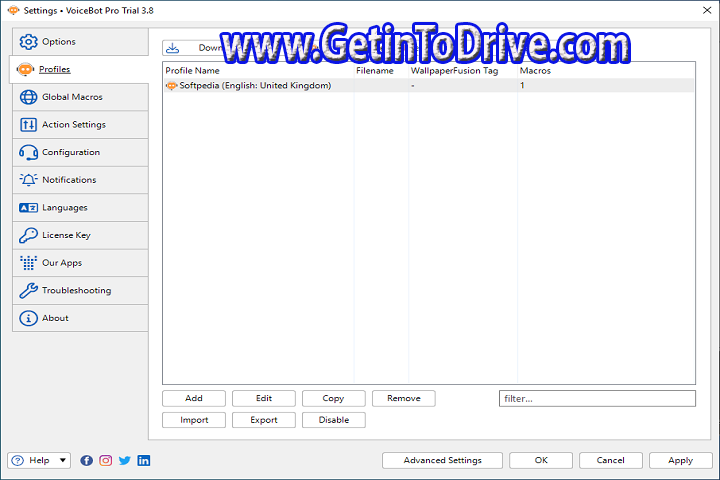Click the Configuration headset icon
Screen dimensions: 720x480
click(28, 152)
